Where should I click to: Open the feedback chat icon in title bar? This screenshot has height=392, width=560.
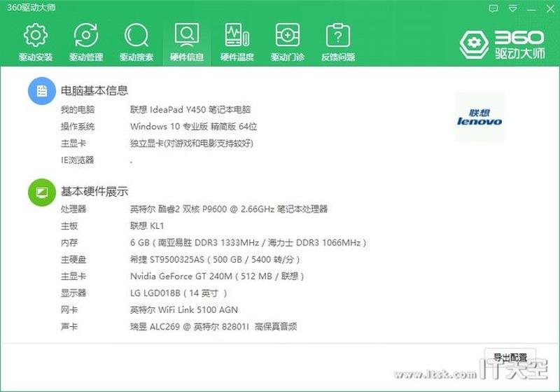(x=493, y=8)
